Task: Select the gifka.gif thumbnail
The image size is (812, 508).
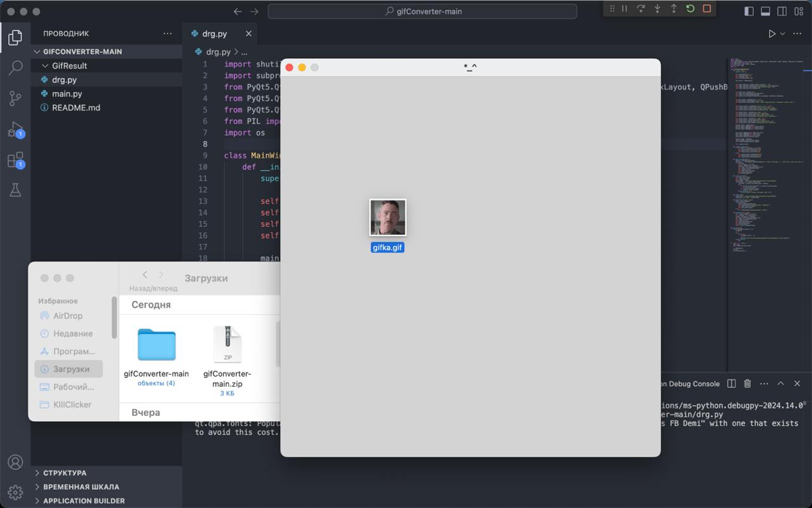Action: coord(388,217)
